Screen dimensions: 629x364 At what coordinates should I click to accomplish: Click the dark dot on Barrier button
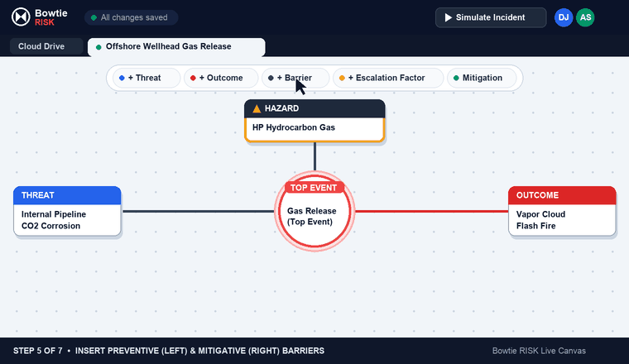click(271, 78)
